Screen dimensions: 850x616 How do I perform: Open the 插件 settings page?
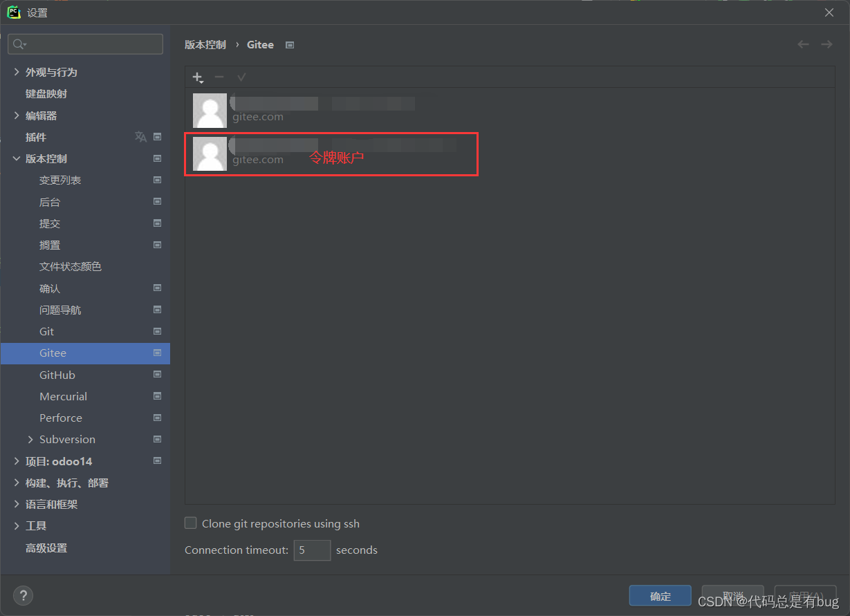[36, 137]
